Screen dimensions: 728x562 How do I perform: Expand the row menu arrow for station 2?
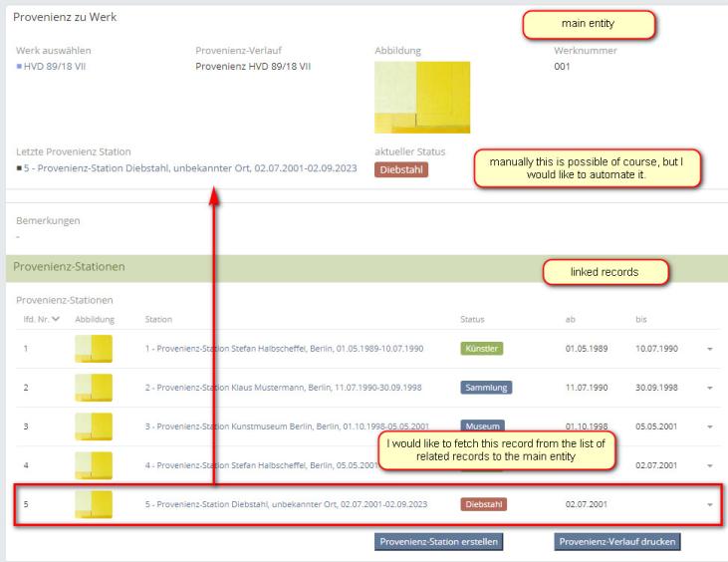(710, 388)
